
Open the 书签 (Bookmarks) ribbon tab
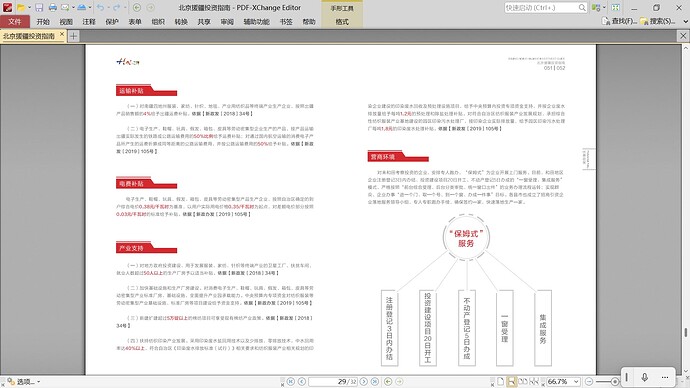coord(286,21)
